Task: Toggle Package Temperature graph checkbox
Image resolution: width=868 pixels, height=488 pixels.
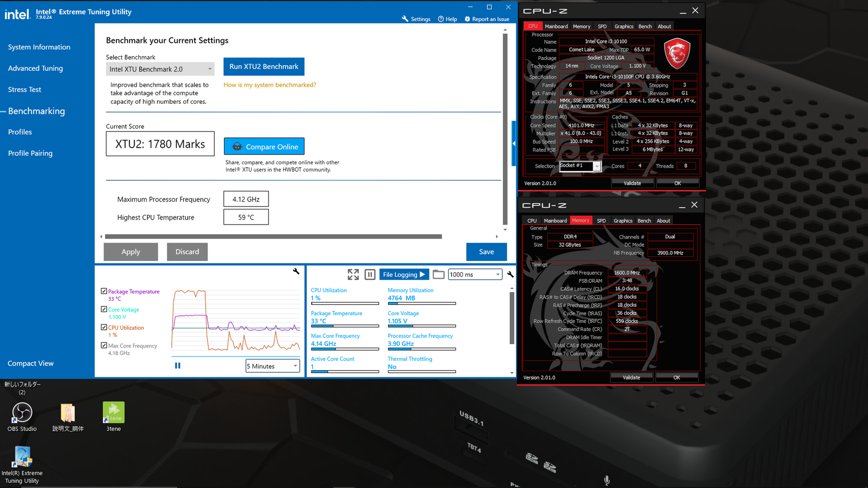Action: pos(104,291)
